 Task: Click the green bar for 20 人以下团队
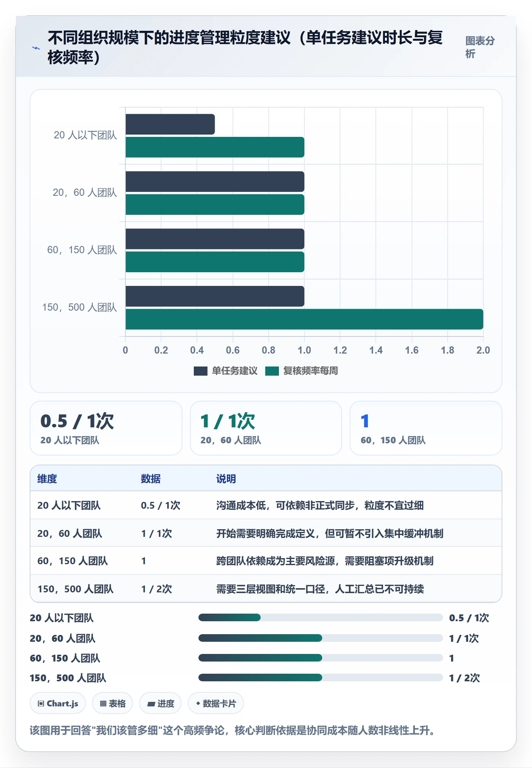coord(215,147)
